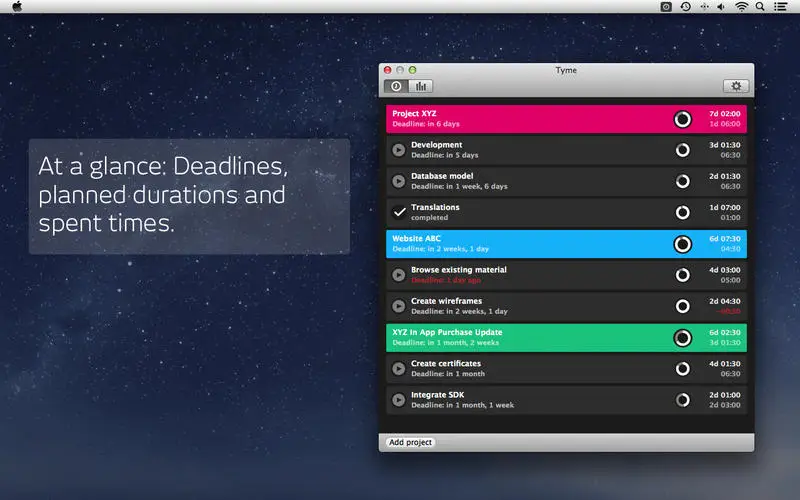800x500 pixels.
Task: Start timer for Development task
Action: tap(398, 150)
